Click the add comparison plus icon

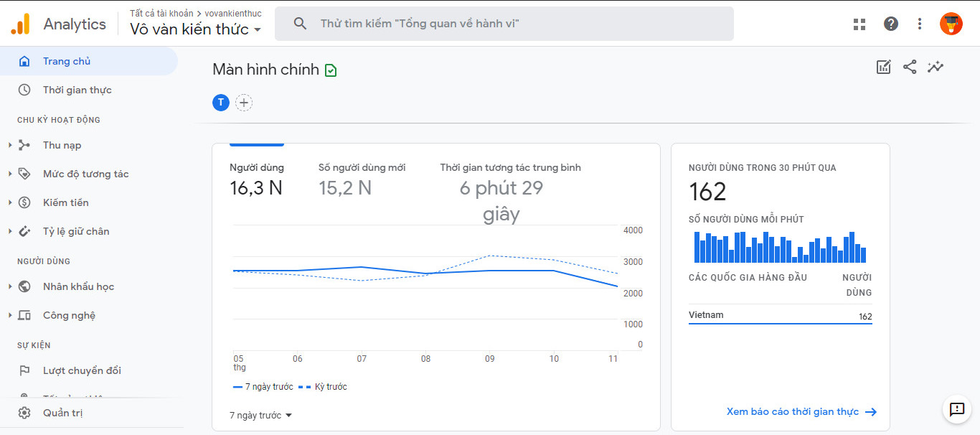point(244,103)
